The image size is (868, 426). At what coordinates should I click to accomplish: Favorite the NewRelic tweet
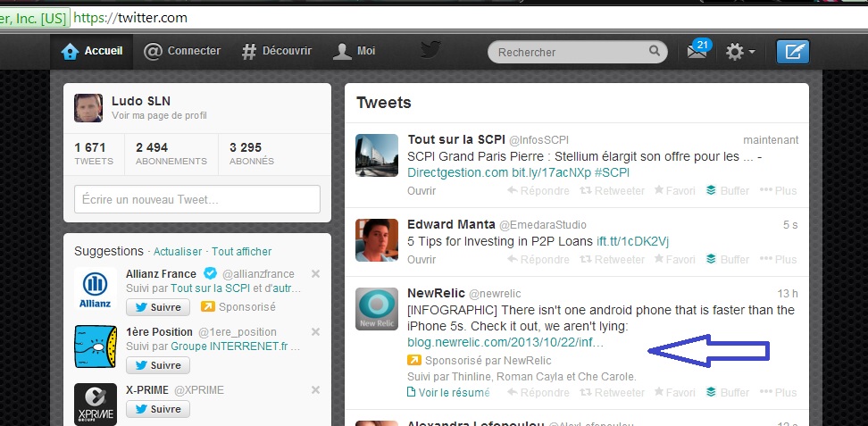point(675,392)
